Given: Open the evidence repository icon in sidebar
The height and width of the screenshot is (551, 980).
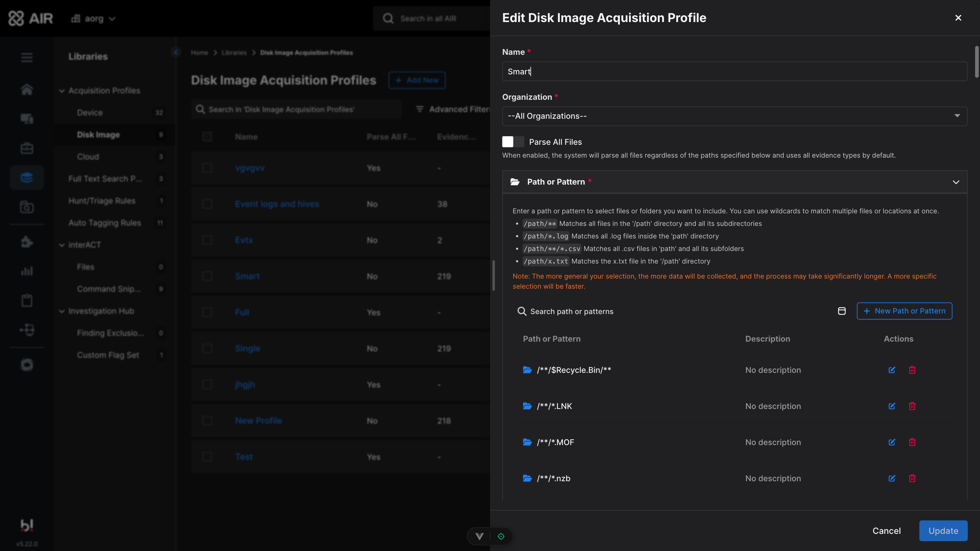Looking at the screenshot, I should 27,207.
